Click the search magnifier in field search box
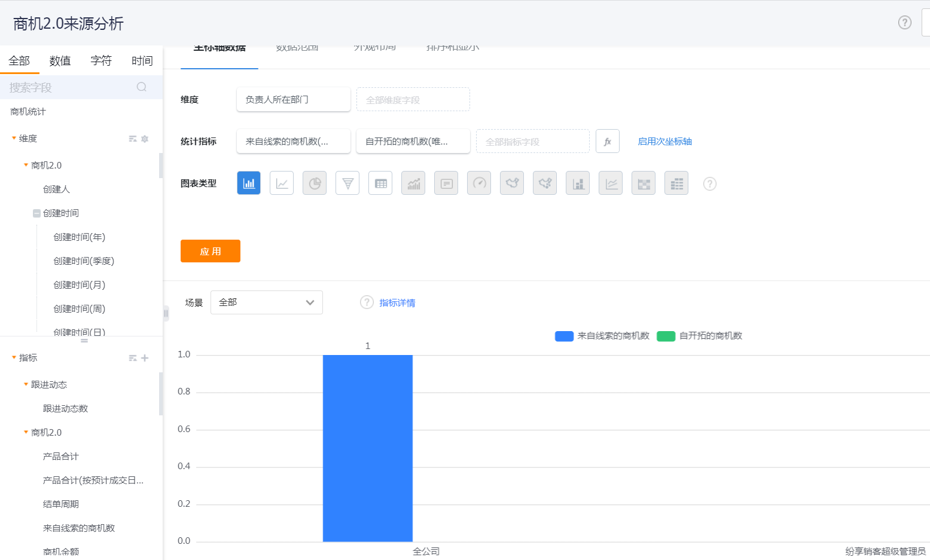Image resolution: width=930 pixels, height=560 pixels. [x=142, y=87]
